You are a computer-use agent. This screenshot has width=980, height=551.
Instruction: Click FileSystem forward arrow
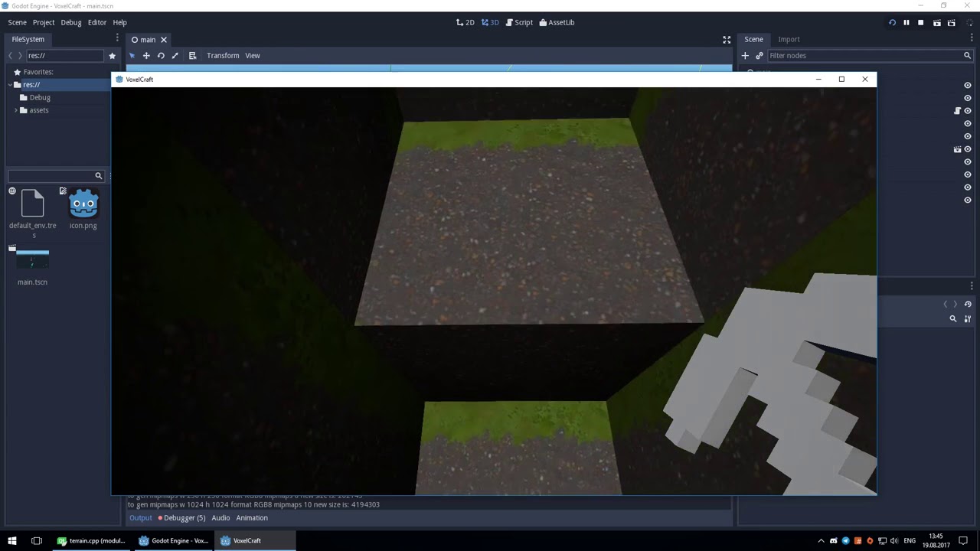20,55
